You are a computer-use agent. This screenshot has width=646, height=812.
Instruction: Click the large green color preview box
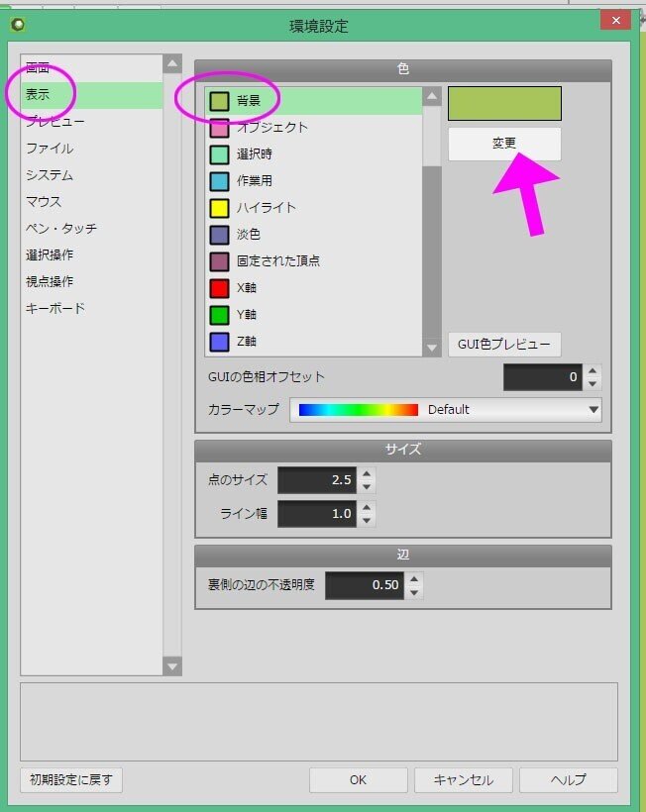[504, 104]
